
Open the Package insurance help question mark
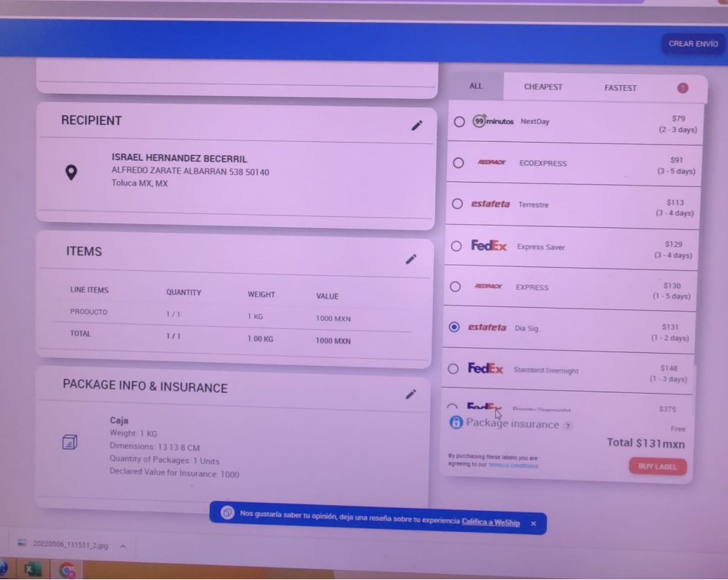568,426
